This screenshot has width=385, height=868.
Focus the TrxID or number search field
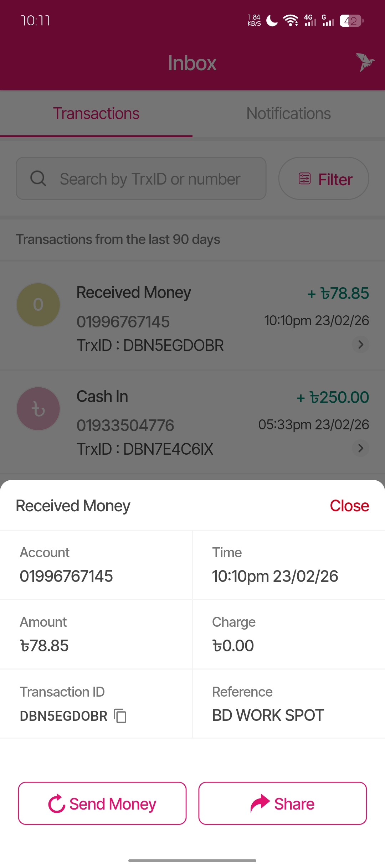click(150, 179)
